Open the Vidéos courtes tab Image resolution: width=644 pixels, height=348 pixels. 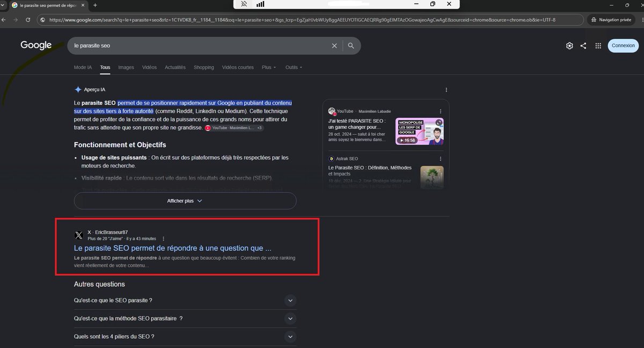pos(238,68)
